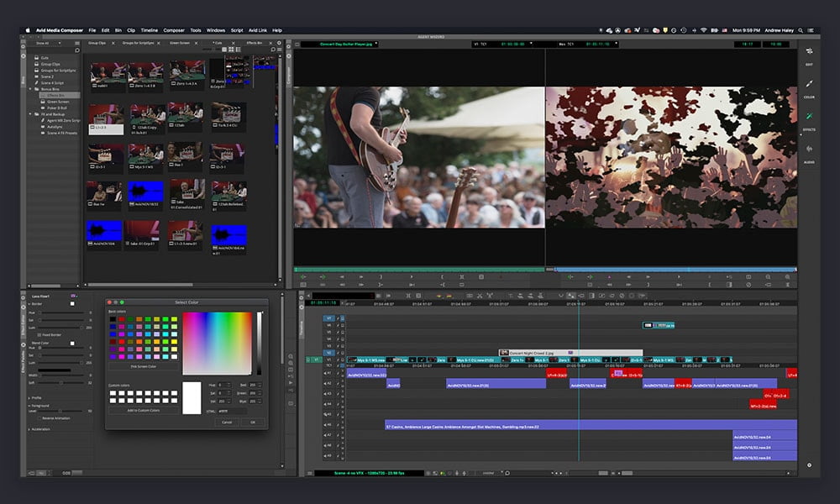Open the bin sidebar hamburger menu

(77, 43)
